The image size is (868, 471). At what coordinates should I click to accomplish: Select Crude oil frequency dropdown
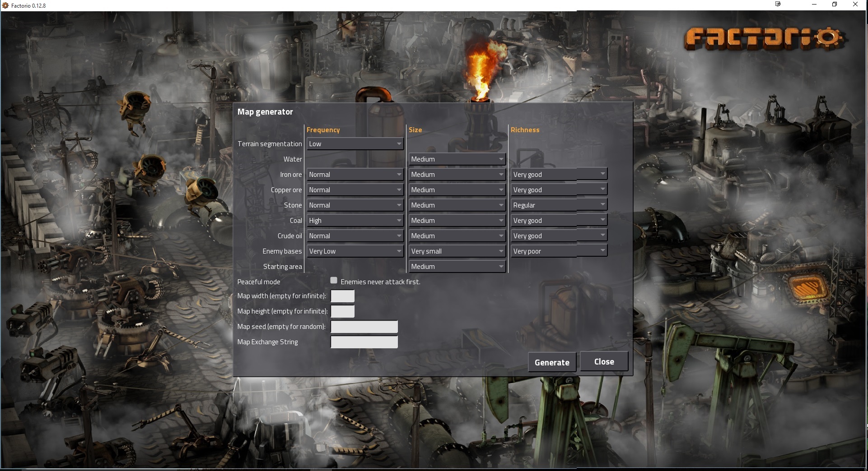tap(355, 236)
